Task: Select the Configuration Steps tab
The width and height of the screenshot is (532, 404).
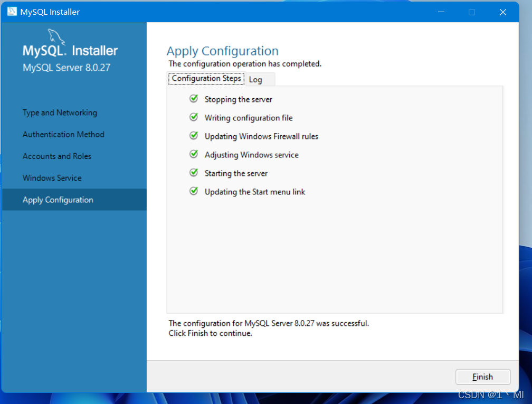Action: [x=206, y=78]
